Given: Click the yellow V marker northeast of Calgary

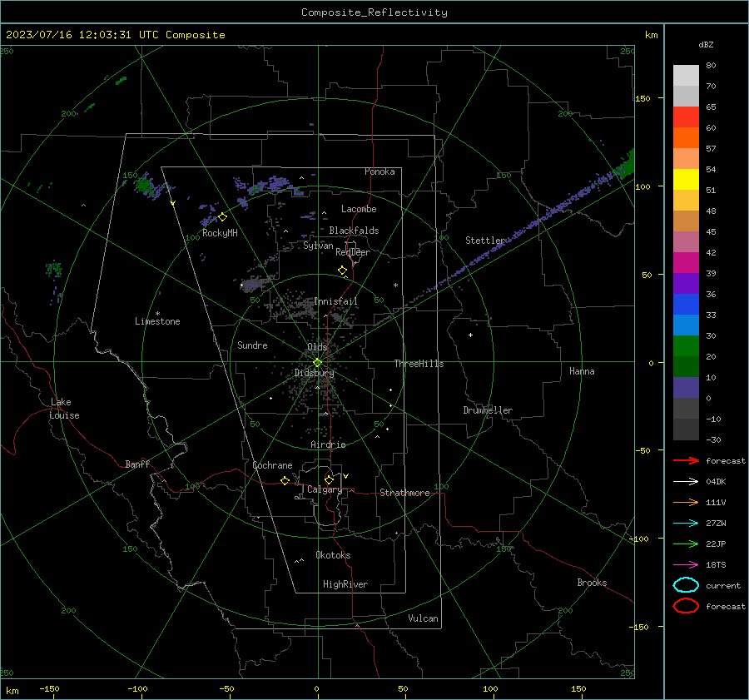Looking at the screenshot, I should [x=346, y=476].
